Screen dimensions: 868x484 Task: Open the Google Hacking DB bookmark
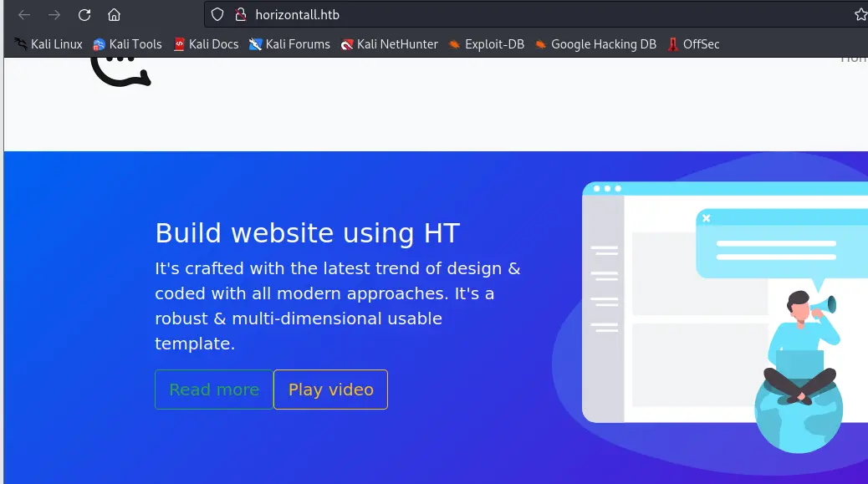(x=595, y=44)
